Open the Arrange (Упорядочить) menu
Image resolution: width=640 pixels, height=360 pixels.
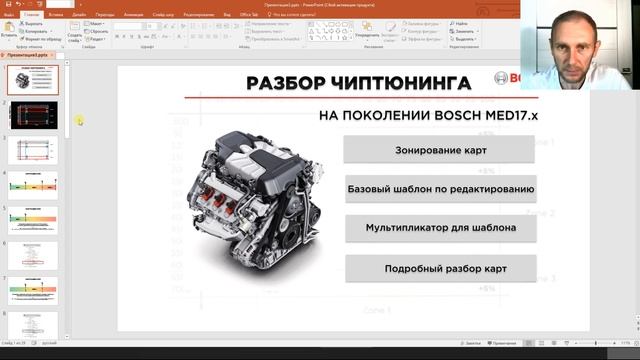point(367,31)
